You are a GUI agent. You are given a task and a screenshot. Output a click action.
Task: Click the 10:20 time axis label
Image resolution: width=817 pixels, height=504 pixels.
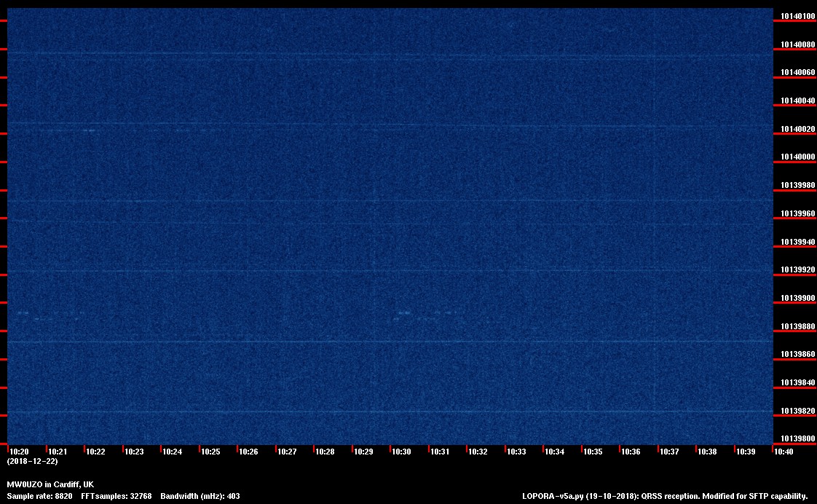coord(19,452)
